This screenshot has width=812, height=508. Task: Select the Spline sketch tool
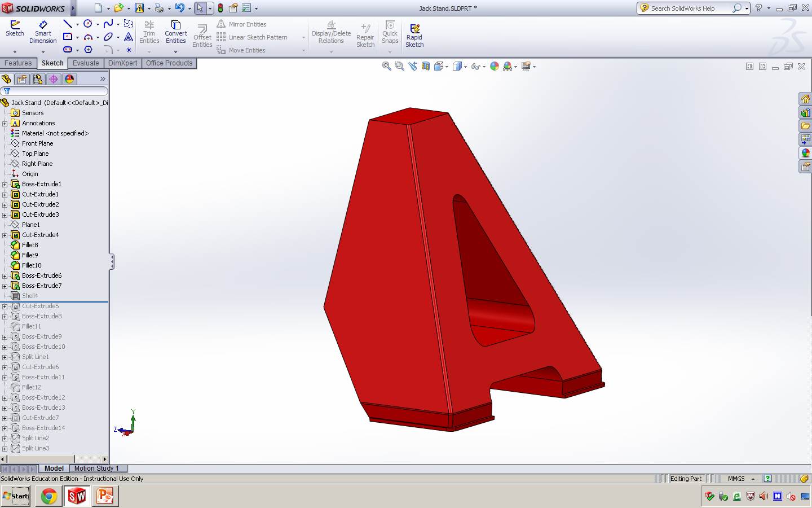coord(108,24)
